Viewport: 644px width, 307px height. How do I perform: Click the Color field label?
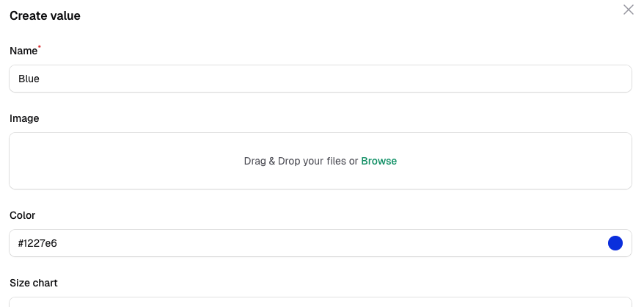tap(23, 215)
